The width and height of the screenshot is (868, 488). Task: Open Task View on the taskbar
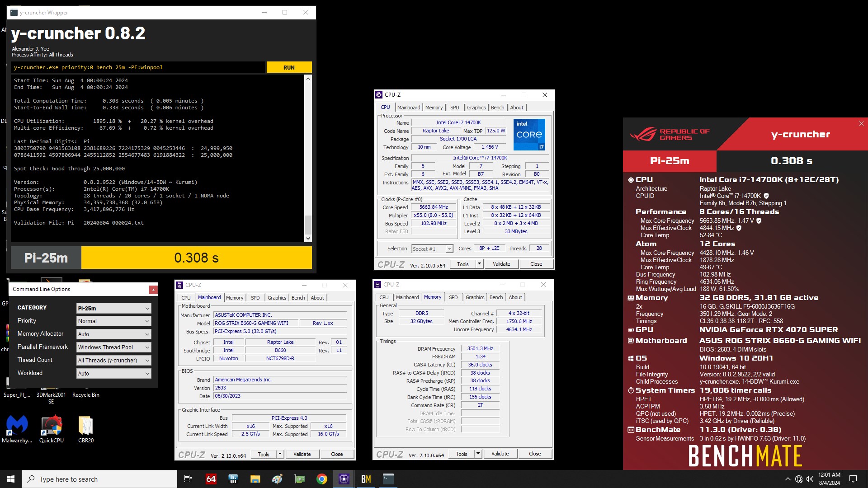tap(188, 479)
